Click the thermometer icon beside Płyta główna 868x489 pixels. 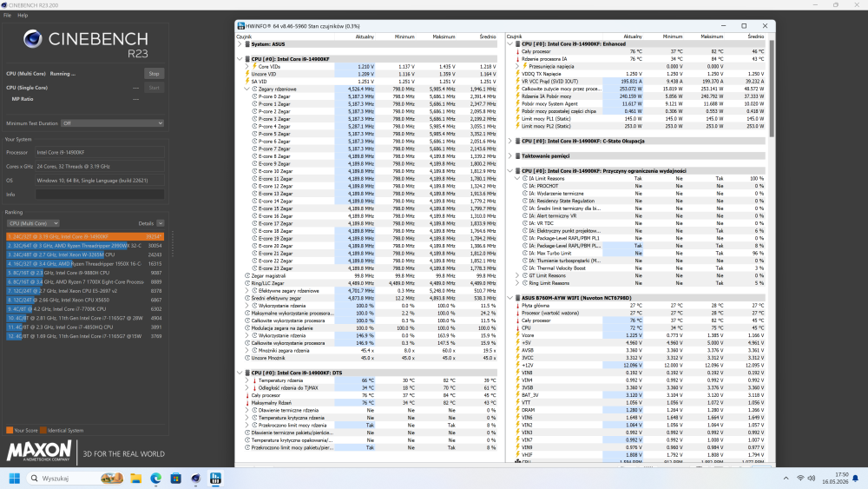tap(517, 305)
